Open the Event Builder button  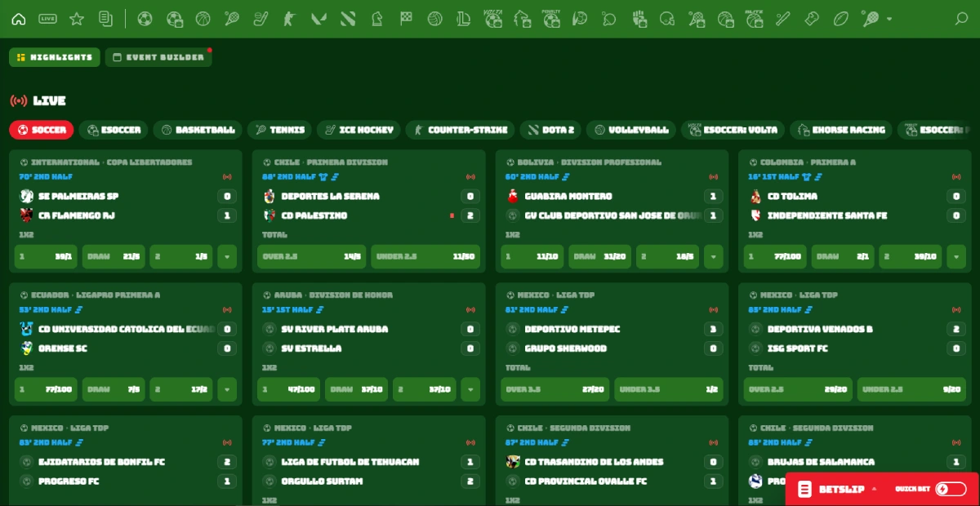pos(158,57)
